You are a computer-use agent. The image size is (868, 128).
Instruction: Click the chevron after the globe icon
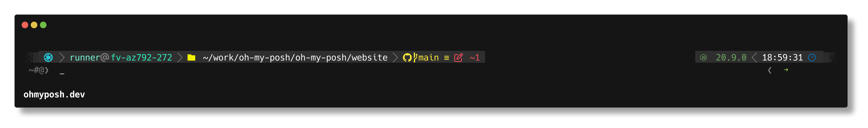62,57
